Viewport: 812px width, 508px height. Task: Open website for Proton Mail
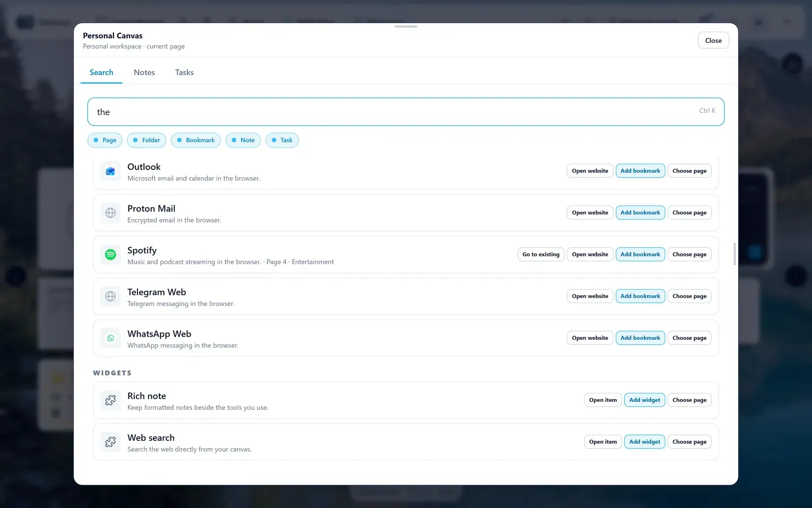[590, 213]
